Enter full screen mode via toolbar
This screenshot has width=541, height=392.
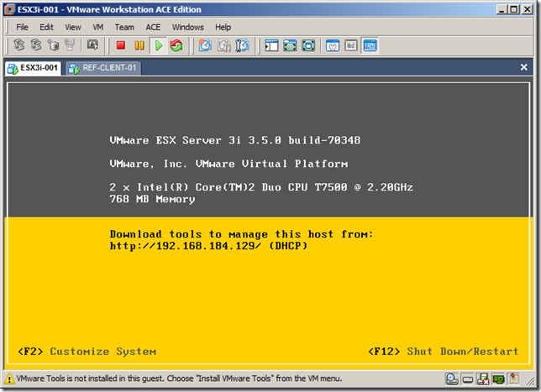tap(290, 45)
